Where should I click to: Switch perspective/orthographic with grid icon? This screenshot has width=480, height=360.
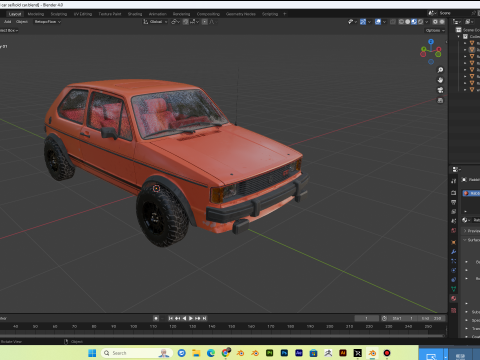(440, 100)
